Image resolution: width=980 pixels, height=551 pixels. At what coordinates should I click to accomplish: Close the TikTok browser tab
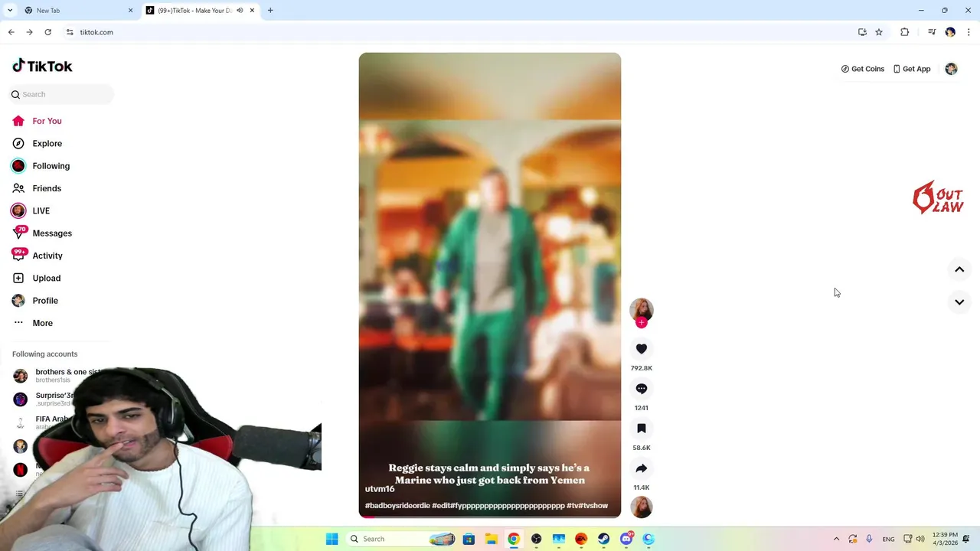pyautogui.click(x=252, y=11)
